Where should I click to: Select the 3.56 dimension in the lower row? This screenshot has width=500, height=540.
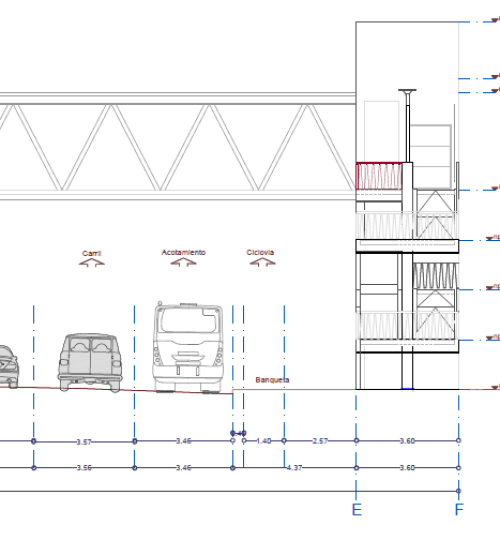click(84, 468)
